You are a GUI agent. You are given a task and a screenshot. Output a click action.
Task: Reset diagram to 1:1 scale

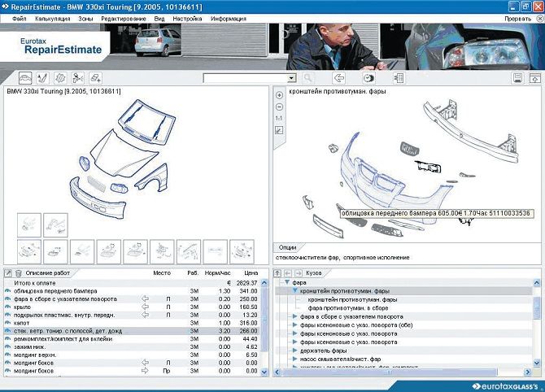pyautogui.click(x=279, y=119)
